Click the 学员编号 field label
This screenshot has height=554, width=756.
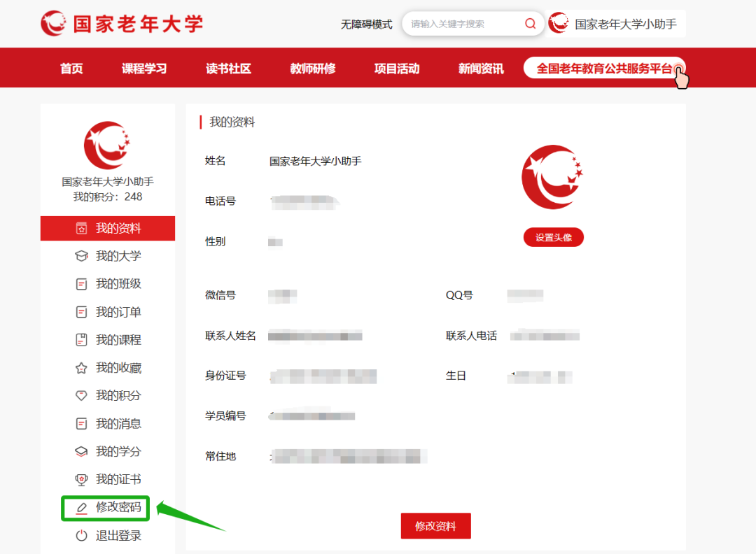[225, 415]
